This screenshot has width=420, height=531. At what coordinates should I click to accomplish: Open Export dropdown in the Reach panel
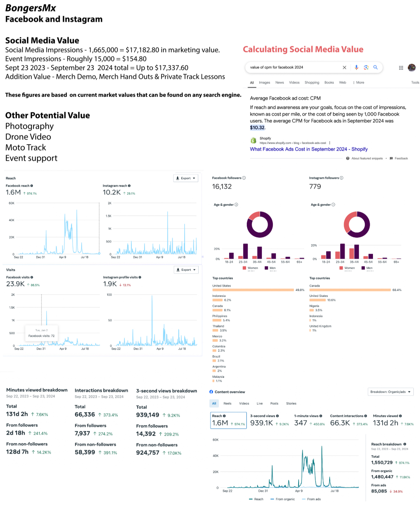click(186, 178)
